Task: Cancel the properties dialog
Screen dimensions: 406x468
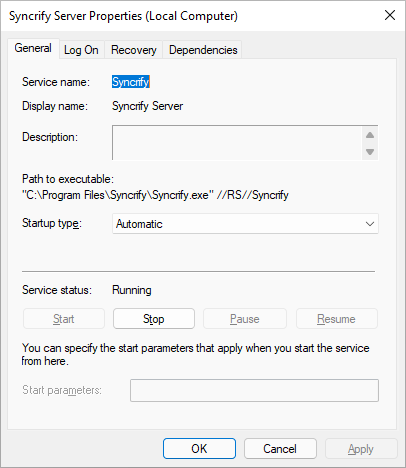Action: 280,449
